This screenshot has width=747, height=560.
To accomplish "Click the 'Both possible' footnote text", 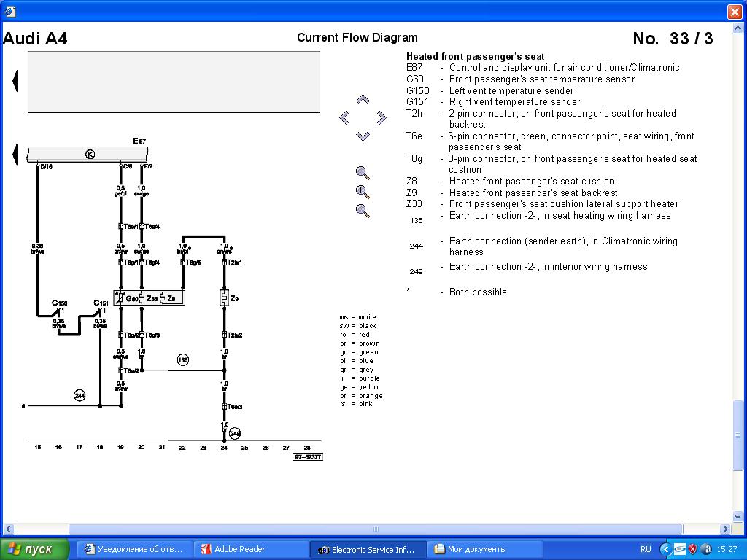I will (478, 292).
